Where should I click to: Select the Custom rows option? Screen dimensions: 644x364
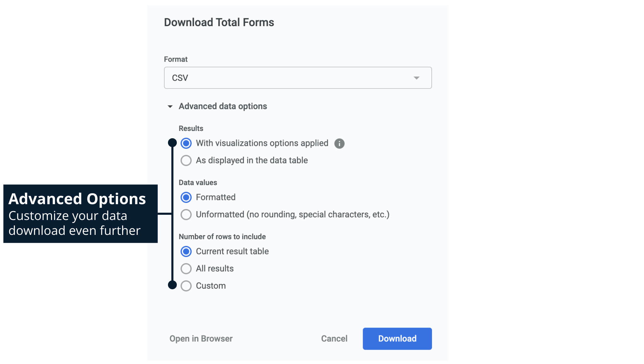click(x=186, y=286)
